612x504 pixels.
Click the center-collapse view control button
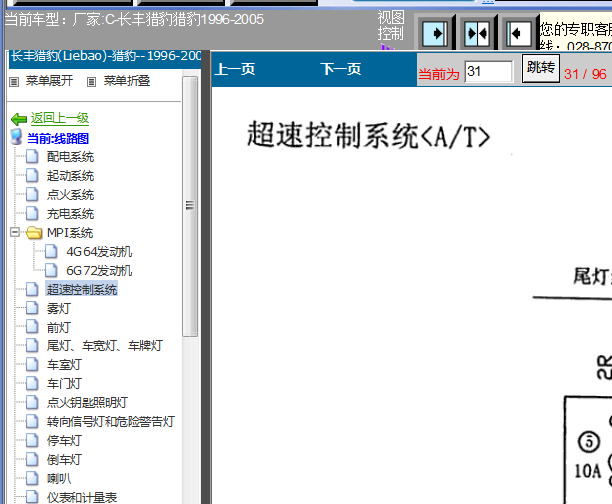476,33
